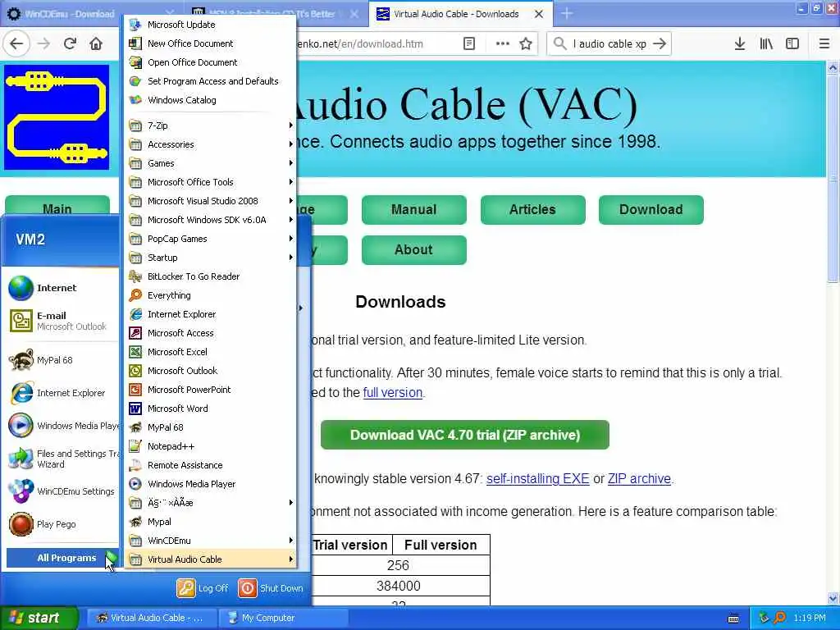The image size is (840, 630).
Task: Click the MyPal 68 raccoon icon in the pinned list
Action: point(21,360)
